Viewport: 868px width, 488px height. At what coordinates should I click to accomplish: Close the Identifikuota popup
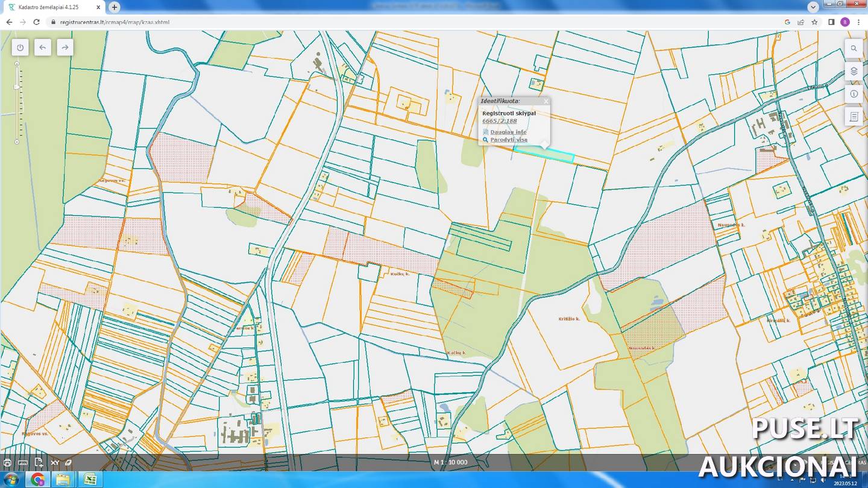pos(546,101)
